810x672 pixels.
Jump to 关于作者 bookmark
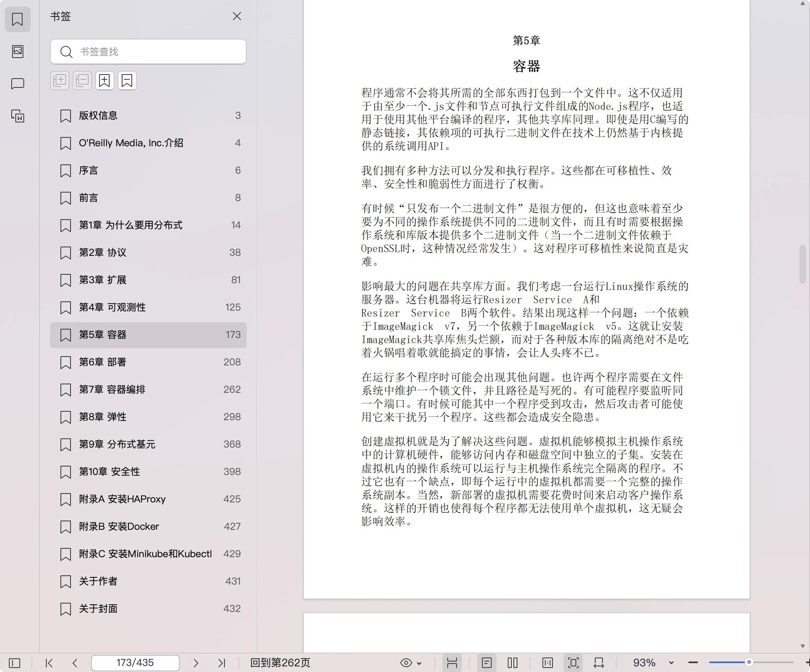point(148,581)
